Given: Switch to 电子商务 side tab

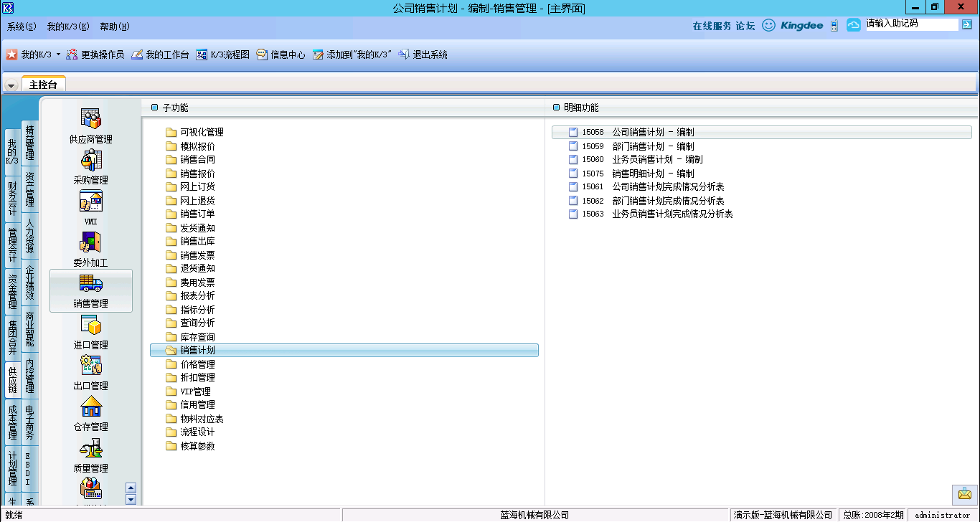Looking at the screenshot, I should point(30,422).
